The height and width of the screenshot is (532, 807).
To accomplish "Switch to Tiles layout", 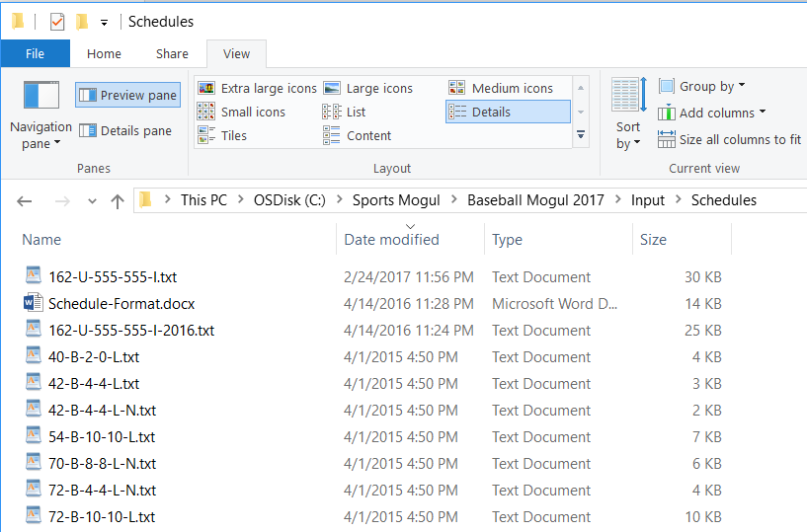I will (222, 135).
